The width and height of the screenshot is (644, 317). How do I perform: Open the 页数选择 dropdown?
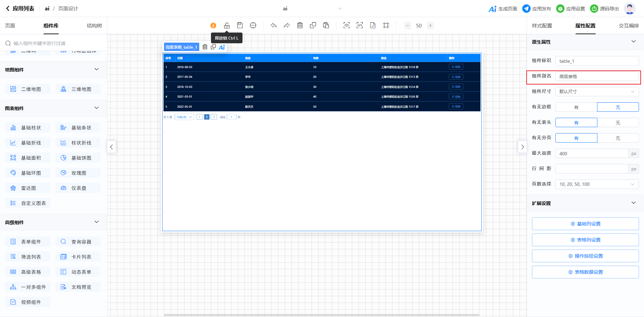click(x=597, y=184)
